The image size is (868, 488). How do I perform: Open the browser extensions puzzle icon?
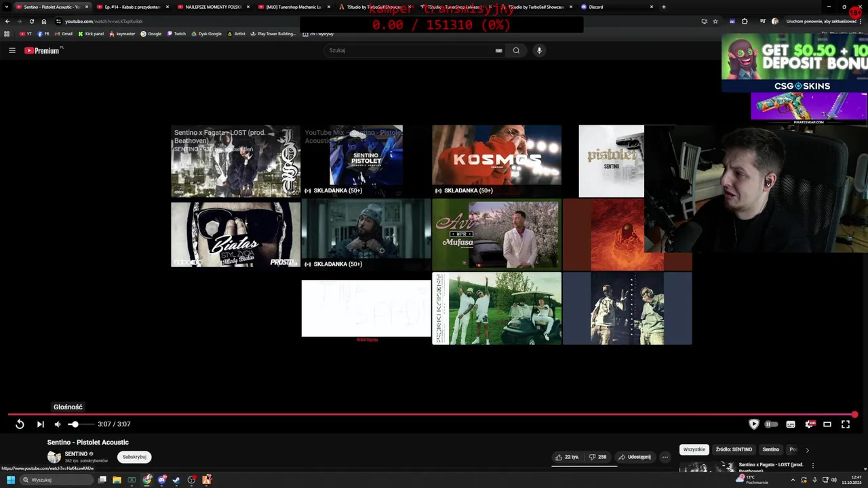point(745,21)
